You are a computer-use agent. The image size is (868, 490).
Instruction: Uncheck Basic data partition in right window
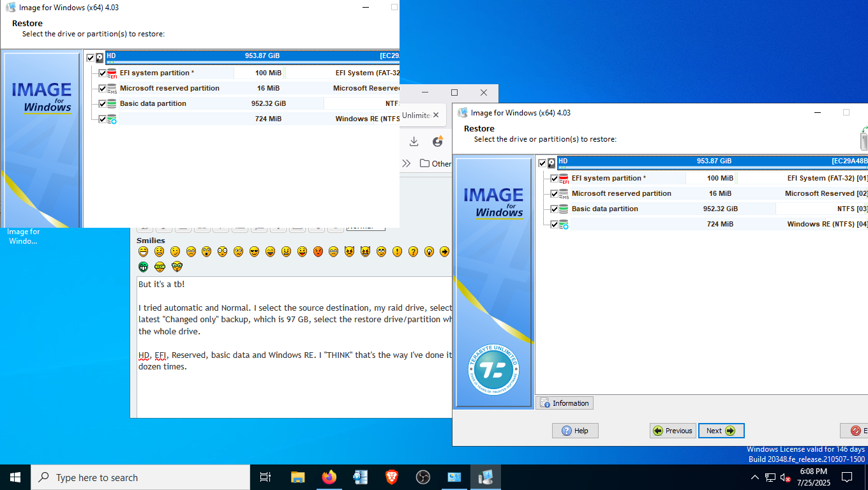coord(554,209)
